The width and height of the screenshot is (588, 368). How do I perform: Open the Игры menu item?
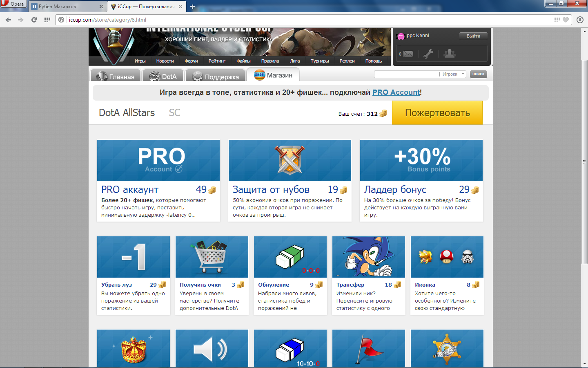(x=140, y=61)
